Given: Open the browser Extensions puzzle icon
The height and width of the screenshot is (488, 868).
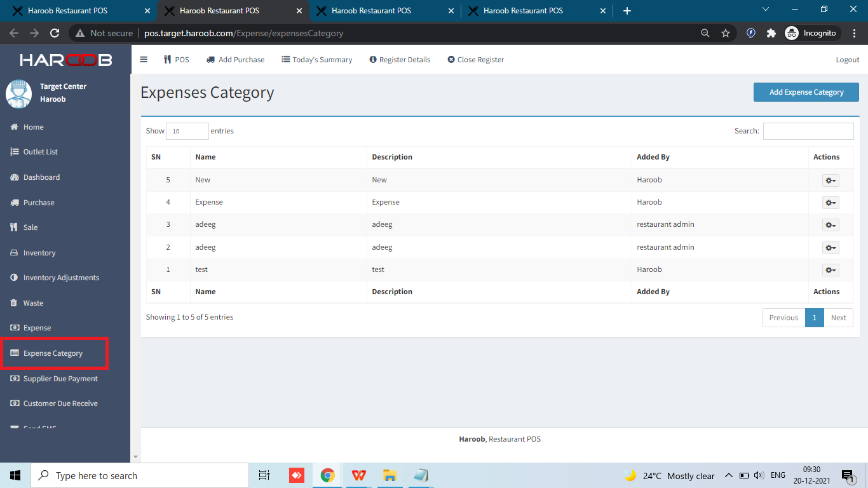Looking at the screenshot, I should pos(771,33).
